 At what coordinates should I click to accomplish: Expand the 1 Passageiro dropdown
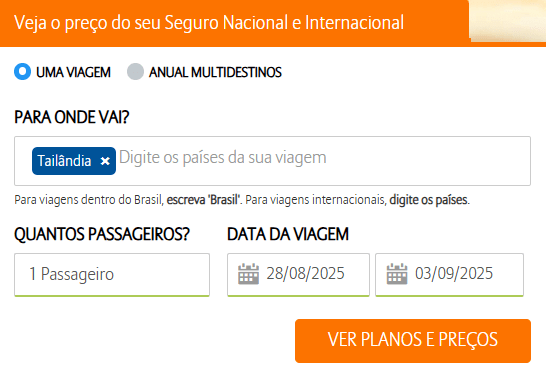coord(112,275)
